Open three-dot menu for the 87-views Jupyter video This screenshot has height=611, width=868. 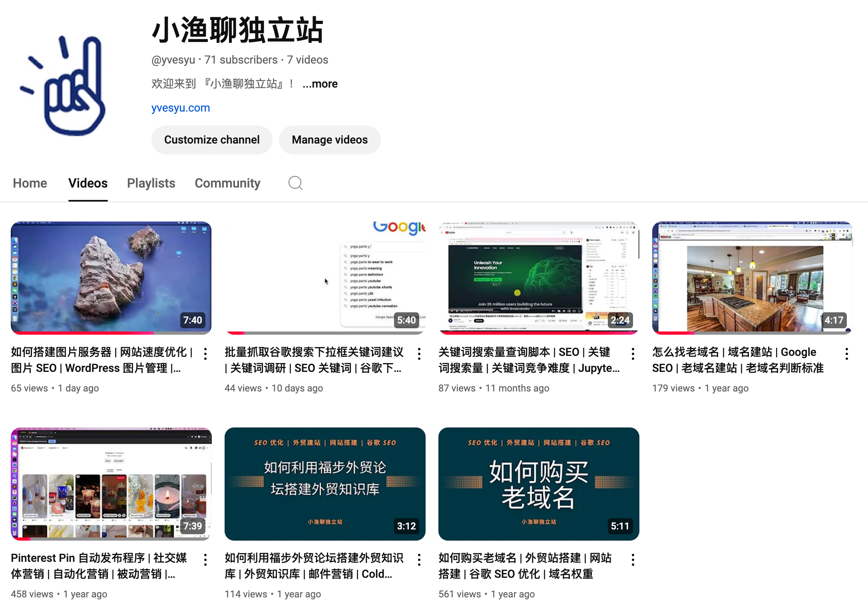[633, 353]
